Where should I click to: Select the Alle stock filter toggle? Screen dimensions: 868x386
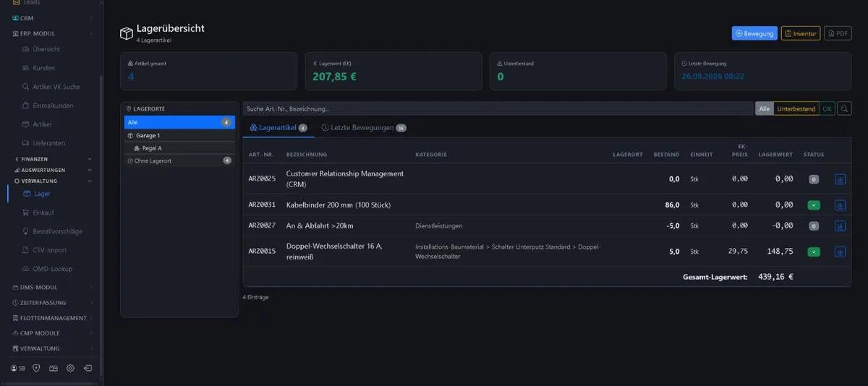(764, 108)
